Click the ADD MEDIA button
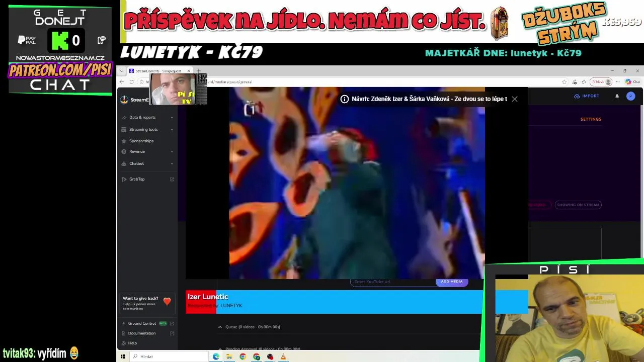 [x=452, y=282]
